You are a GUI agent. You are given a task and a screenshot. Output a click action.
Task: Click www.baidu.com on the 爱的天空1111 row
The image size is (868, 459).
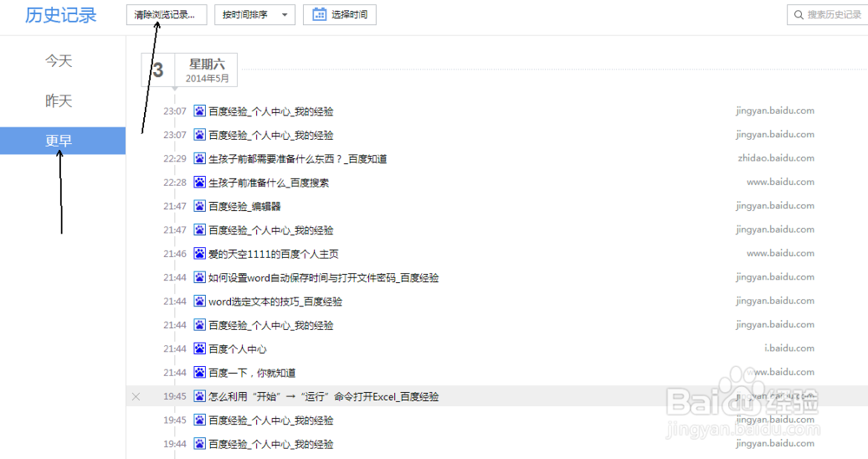click(780, 253)
